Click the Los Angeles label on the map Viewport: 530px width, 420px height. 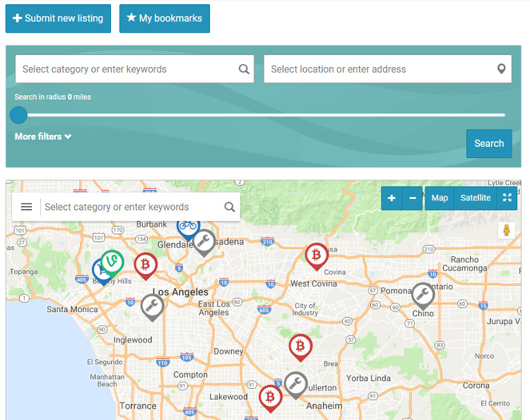coord(180,292)
